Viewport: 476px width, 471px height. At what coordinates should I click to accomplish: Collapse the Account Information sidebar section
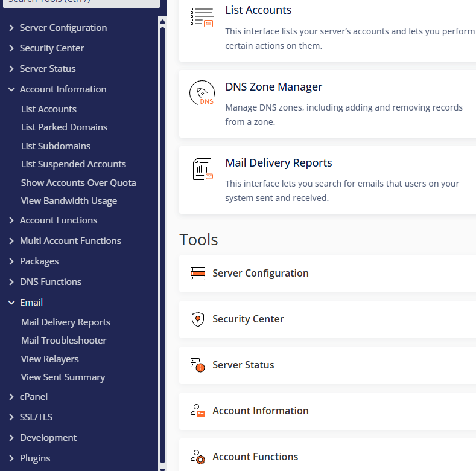(x=11, y=89)
